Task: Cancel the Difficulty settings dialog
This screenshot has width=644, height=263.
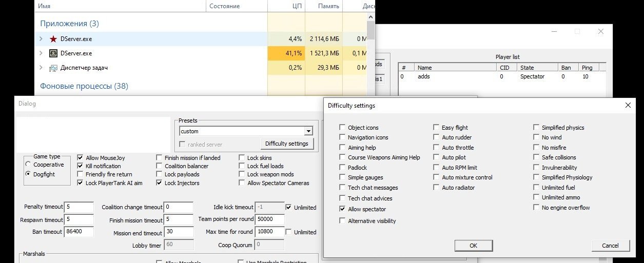Action: click(610, 246)
